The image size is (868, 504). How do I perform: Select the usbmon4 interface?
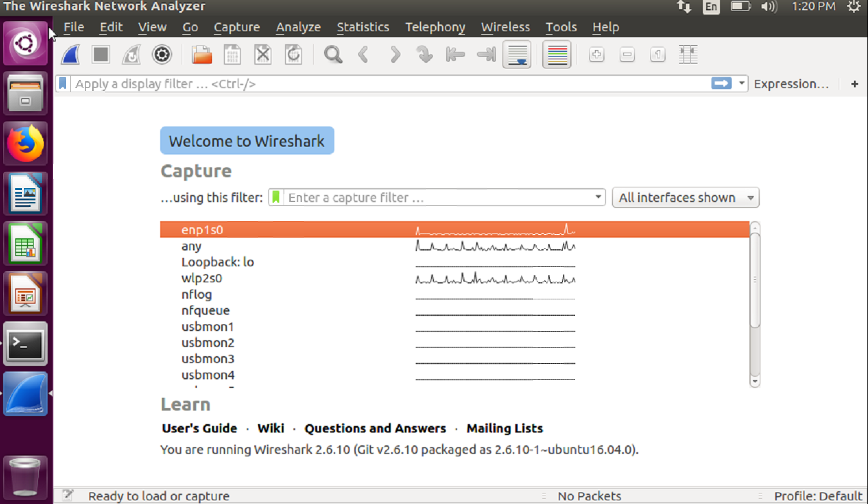coord(455,375)
